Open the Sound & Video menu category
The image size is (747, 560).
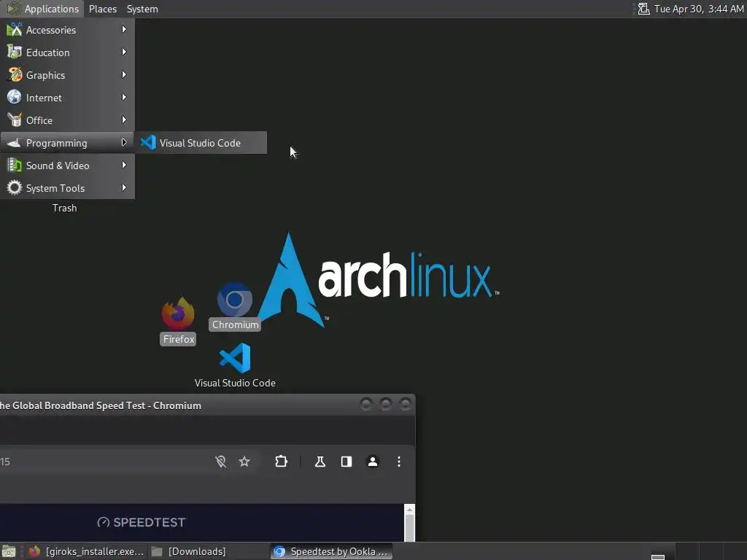(x=67, y=166)
